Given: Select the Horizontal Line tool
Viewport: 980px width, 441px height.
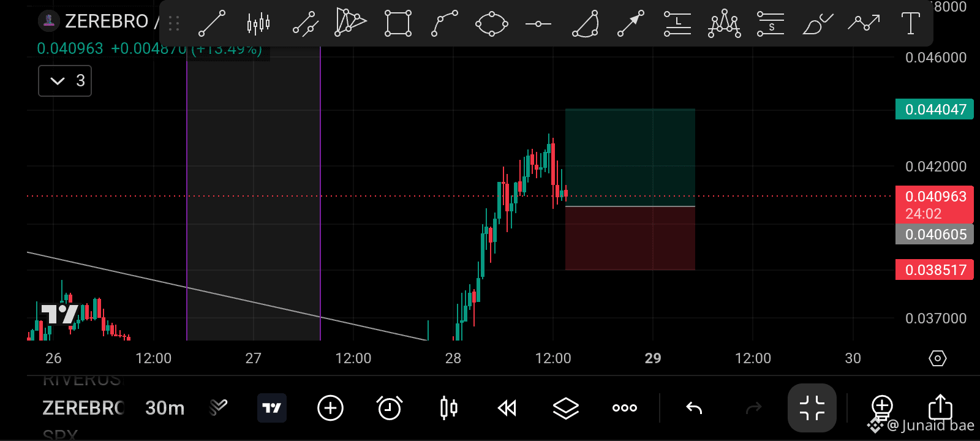Looking at the screenshot, I should 538,24.
